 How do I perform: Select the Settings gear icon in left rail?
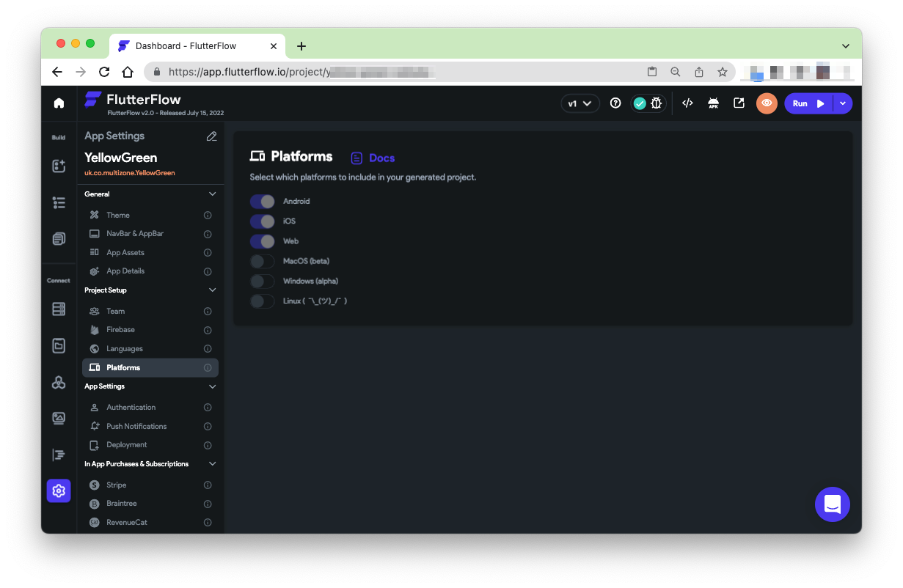pos(59,490)
